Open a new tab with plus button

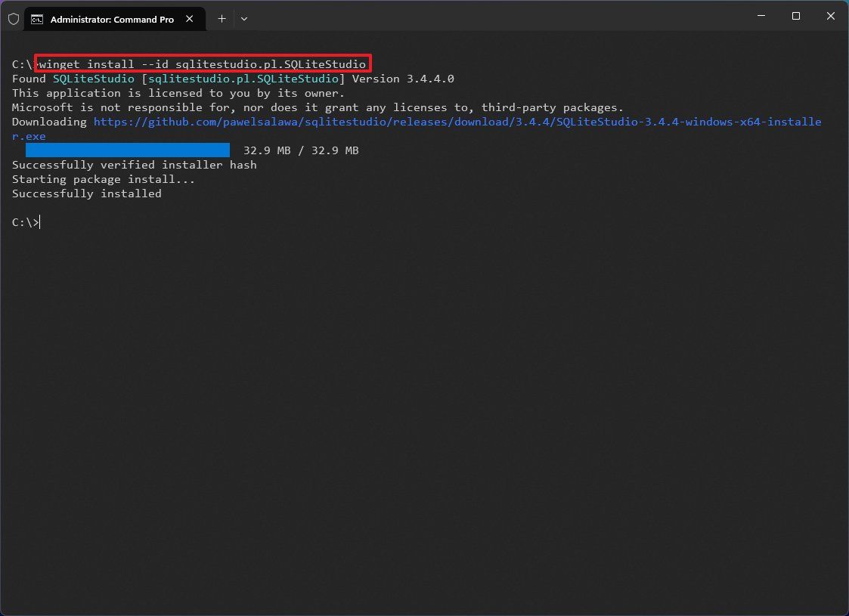pyautogui.click(x=222, y=19)
